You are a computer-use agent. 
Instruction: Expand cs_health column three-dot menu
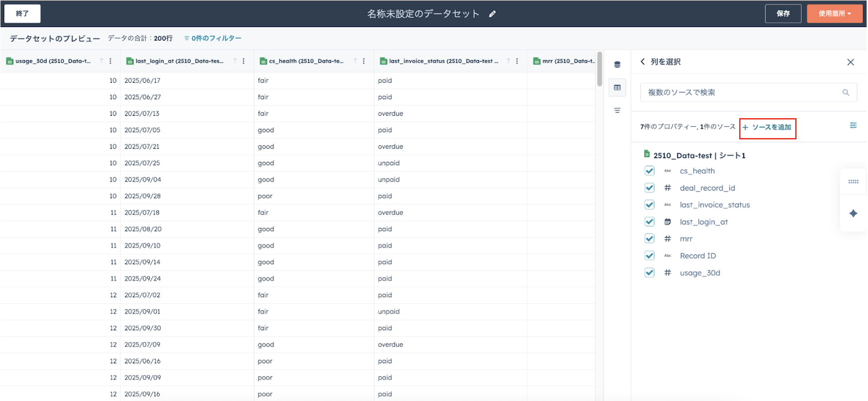[364, 61]
